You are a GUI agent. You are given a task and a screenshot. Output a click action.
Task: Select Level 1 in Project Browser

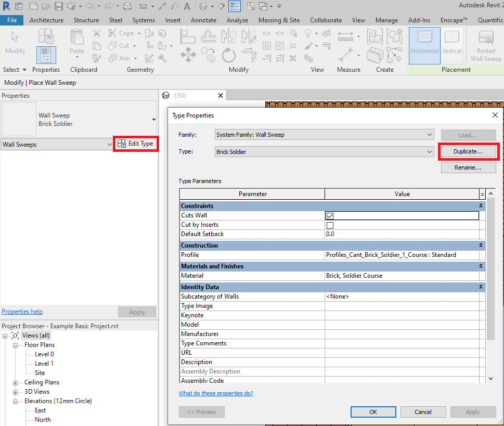44,364
